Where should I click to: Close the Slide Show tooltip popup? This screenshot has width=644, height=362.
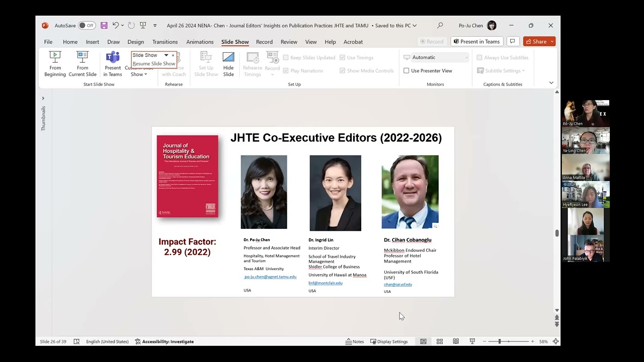tap(173, 55)
